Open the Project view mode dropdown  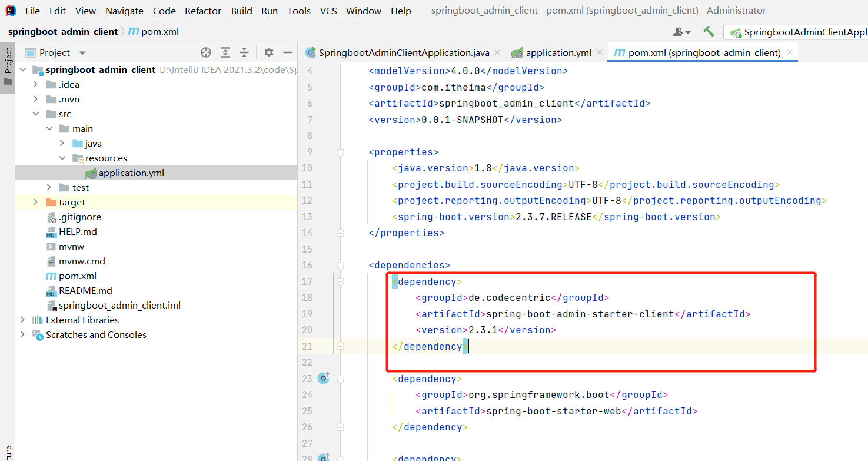coord(82,53)
